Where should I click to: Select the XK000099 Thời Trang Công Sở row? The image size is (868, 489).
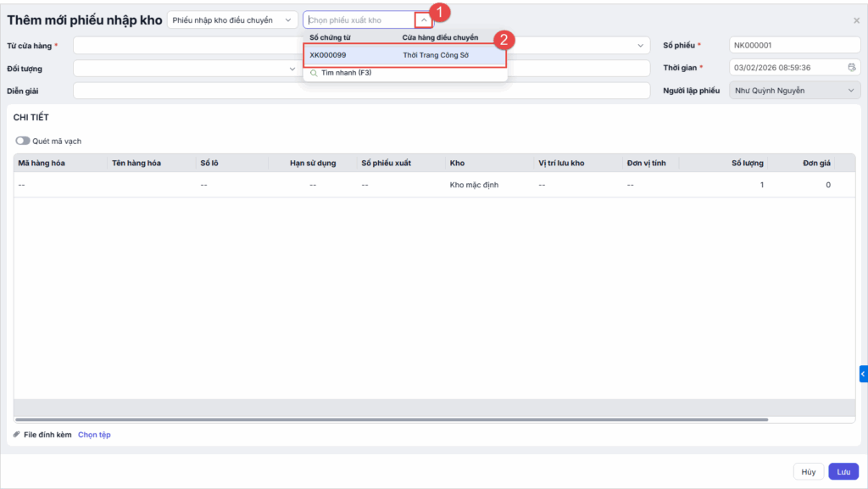pyautogui.click(x=404, y=55)
